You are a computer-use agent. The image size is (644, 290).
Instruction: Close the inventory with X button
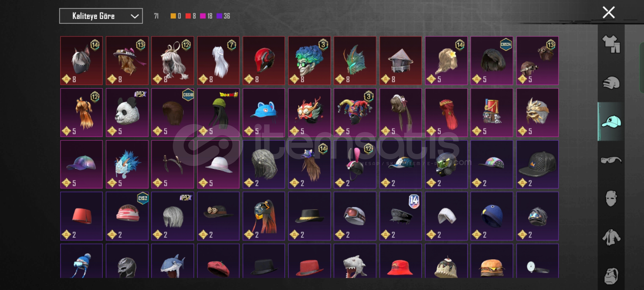pyautogui.click(x=609, y=12)
